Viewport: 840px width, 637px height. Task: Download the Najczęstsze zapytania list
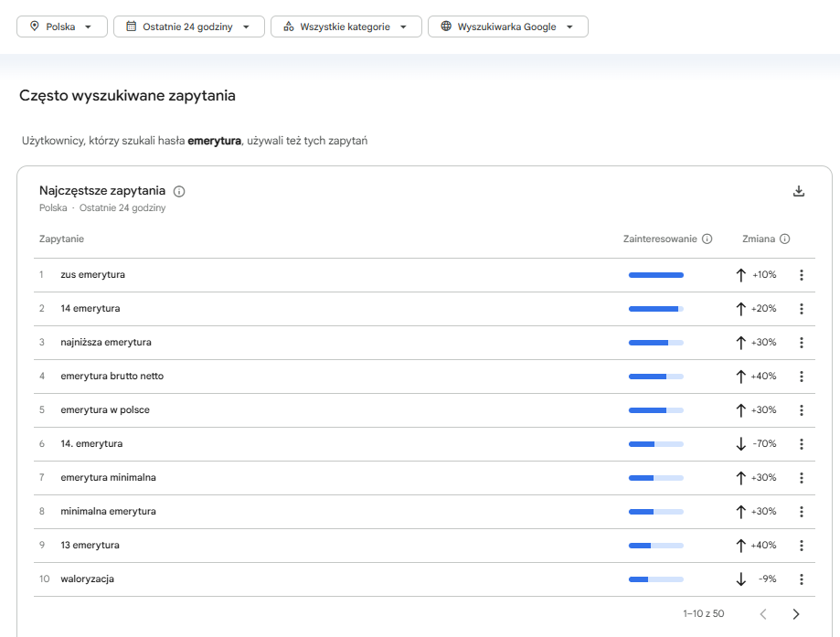[x=799, y=191]
